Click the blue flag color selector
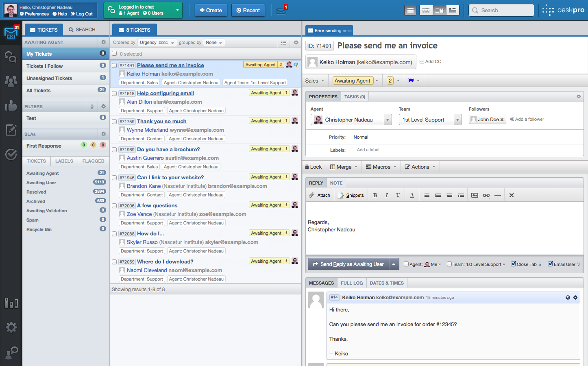The width and height of the screenshot is (588, 366). (414, 81)
